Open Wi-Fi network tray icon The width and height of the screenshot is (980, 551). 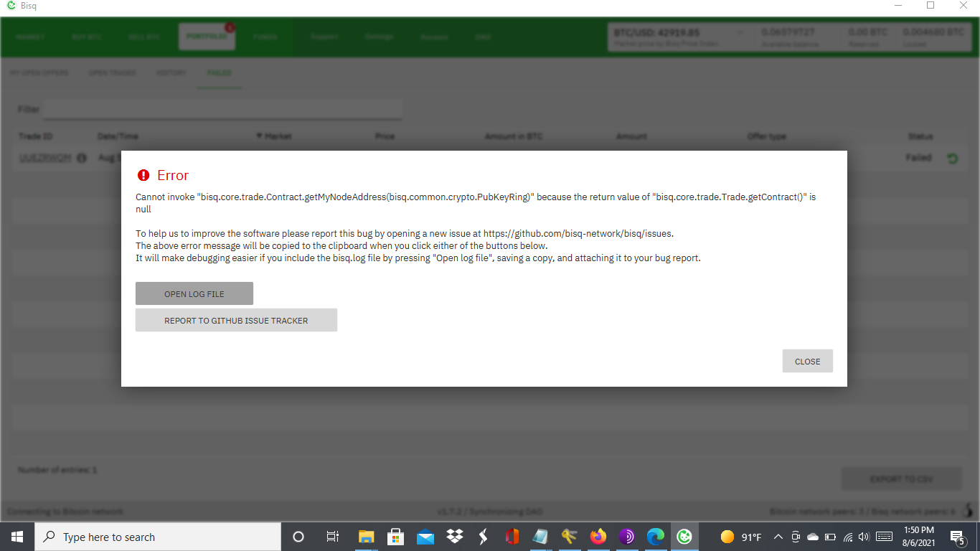point(848,537)
